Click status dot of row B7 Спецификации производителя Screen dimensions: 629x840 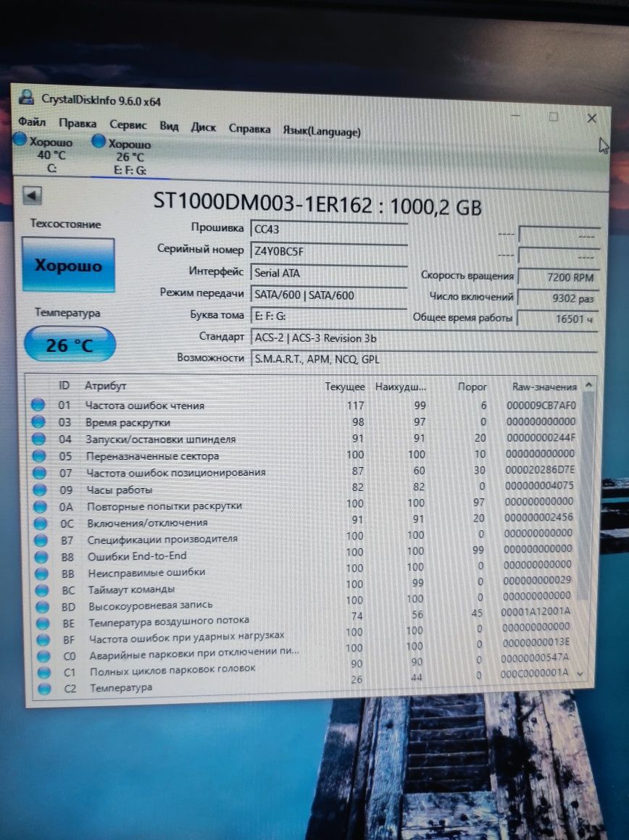(41, 540)
